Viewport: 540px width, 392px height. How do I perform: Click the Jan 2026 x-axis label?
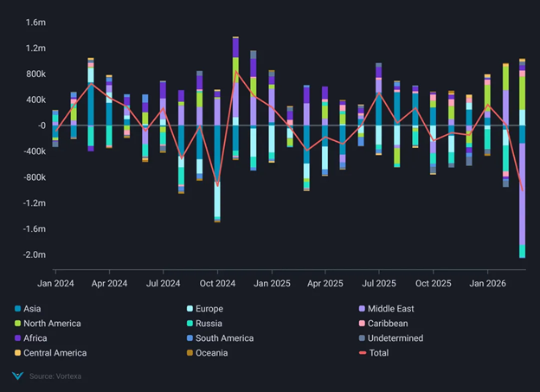(487, 283)
